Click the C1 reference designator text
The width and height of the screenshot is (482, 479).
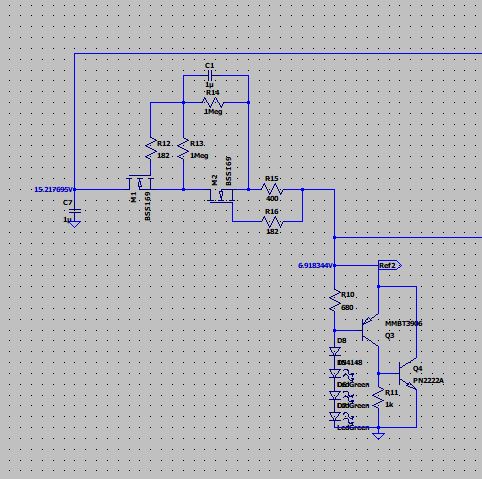coord(210,65)
